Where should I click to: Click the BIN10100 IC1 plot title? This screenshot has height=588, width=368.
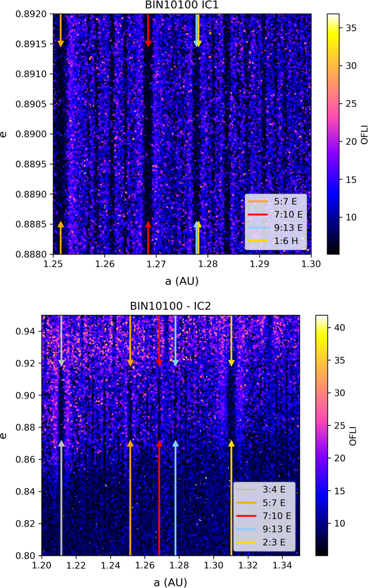(x=182, y=5)
